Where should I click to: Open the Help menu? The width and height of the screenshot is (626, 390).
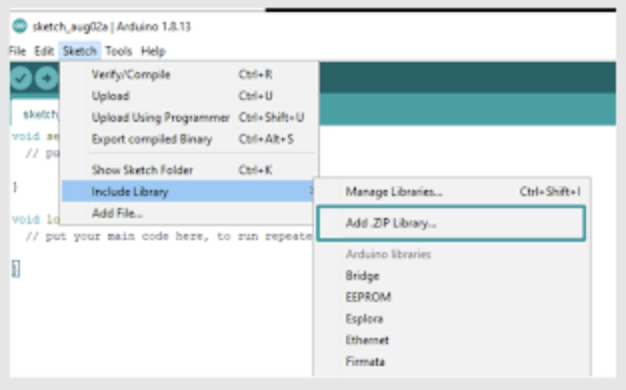[153, 51]
